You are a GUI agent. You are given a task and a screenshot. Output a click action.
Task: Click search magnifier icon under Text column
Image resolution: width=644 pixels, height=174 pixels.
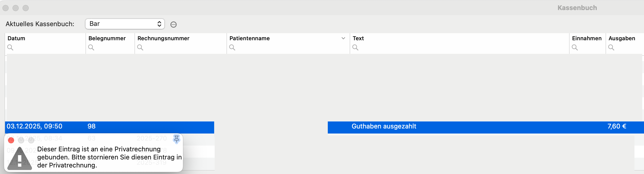pyautogui.click(x=355, y=47)
